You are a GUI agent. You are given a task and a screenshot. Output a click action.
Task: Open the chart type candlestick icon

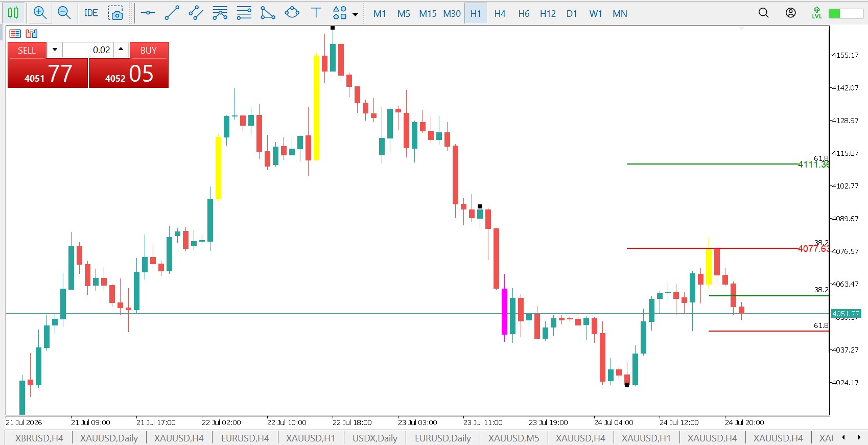coord(13,13)
